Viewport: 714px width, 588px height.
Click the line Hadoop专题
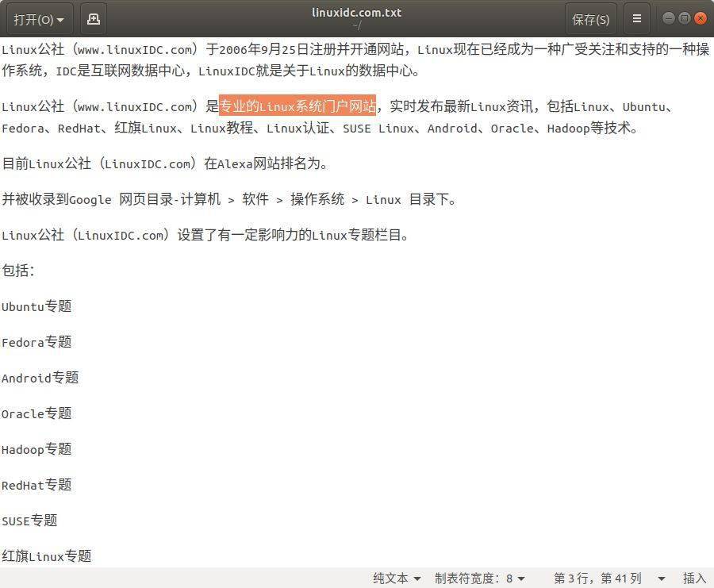pyautogui.click(x=36, y=449)
